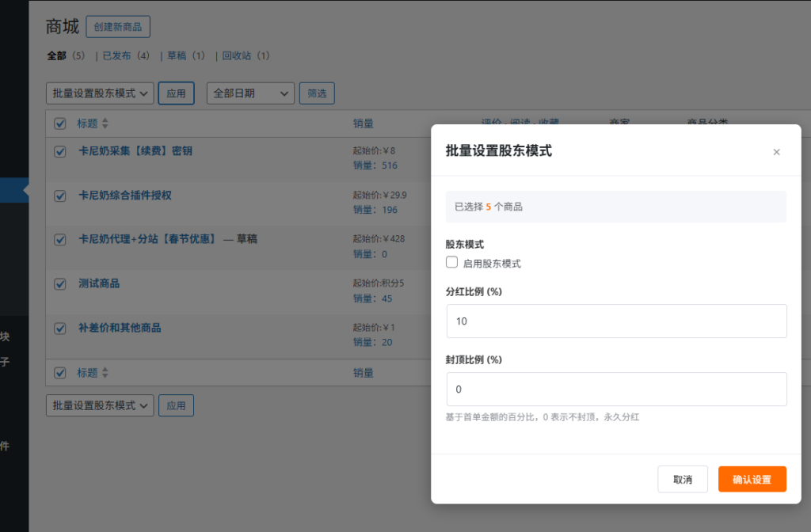Toggle the select-all checkbox in table header
The width and height of the screenshot is (811, 532).
pyautogui.click(x=60, y=123)
